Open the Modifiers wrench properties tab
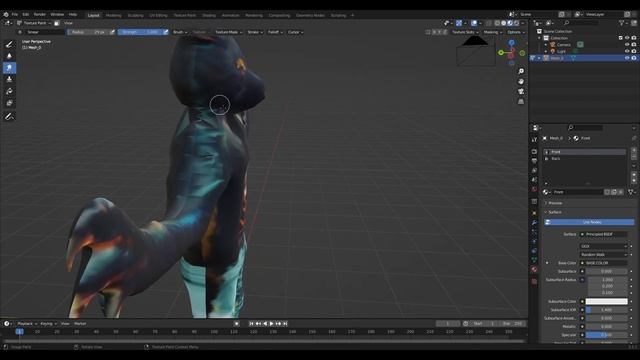 [534, 222]
